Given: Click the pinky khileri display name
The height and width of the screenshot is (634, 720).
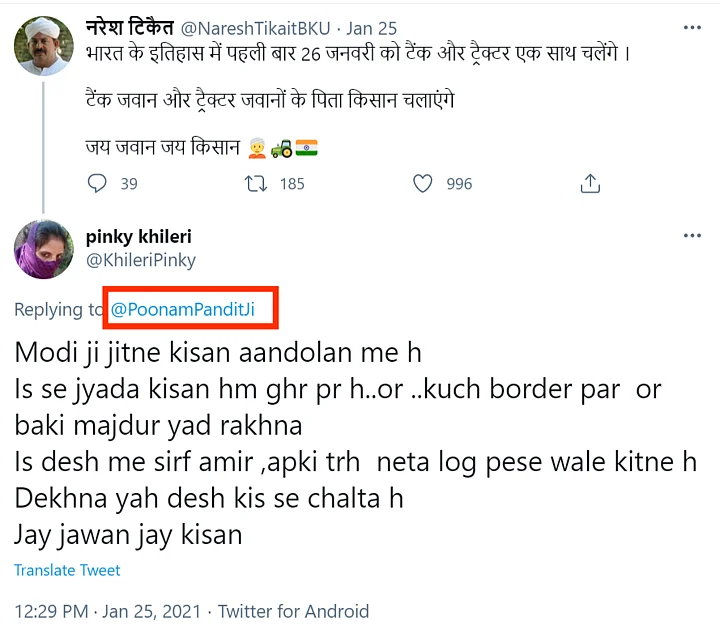Looking at the screenshot, I should tap(139, 237).
